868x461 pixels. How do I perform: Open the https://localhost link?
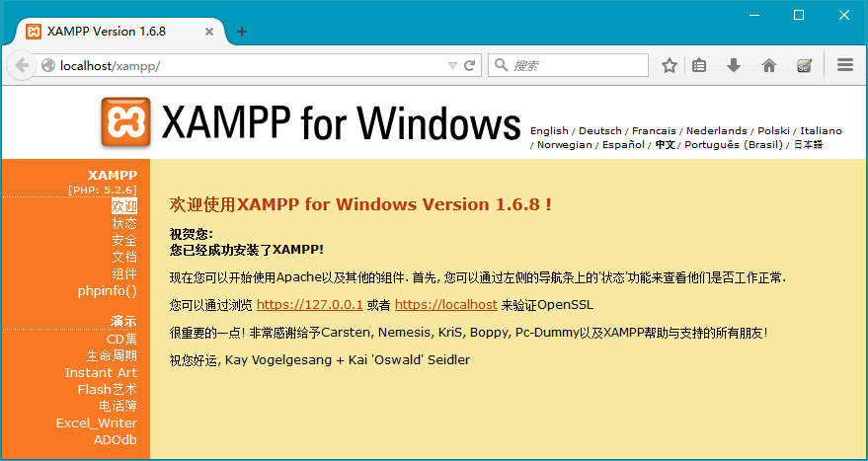click(x=445, y=305)
